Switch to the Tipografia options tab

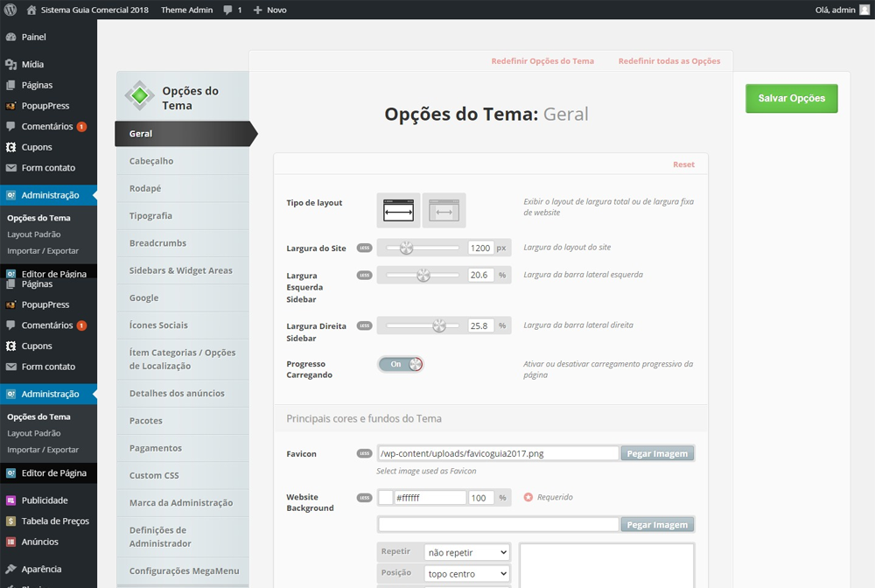pyautogui.click(x=150, y=216)
